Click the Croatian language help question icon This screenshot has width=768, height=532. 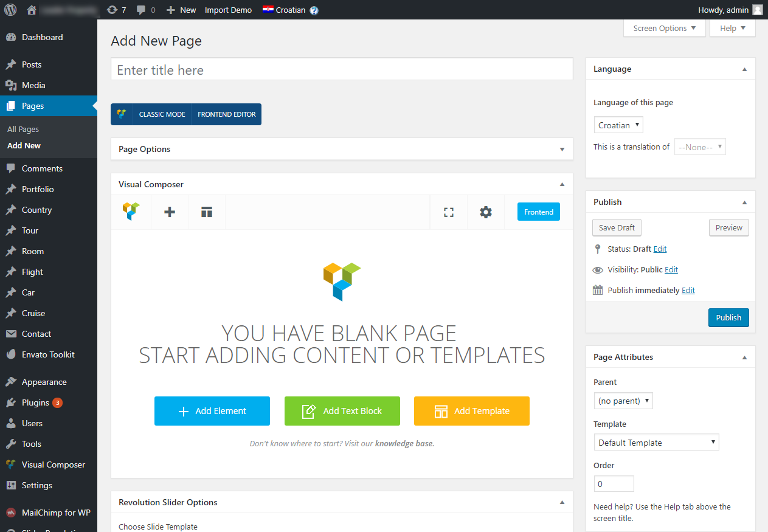pyautogui.click(x=314, y=10)
